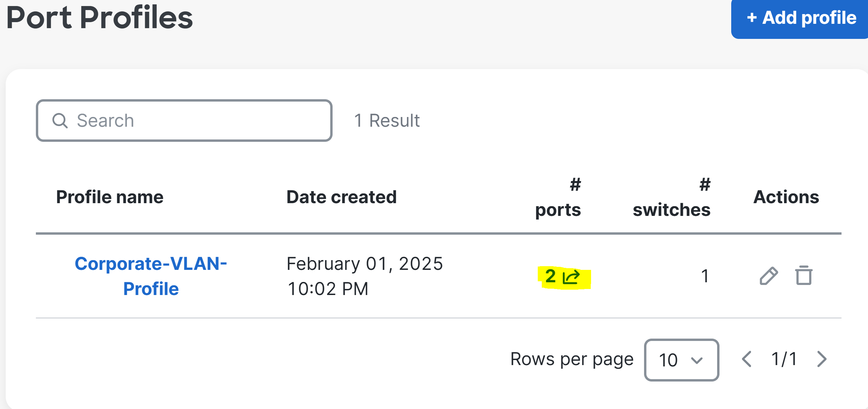The height and width of the screenshot is (409, 868).
Task: Open the Rows per page dropdown
Action: click(x=681, y=360)
